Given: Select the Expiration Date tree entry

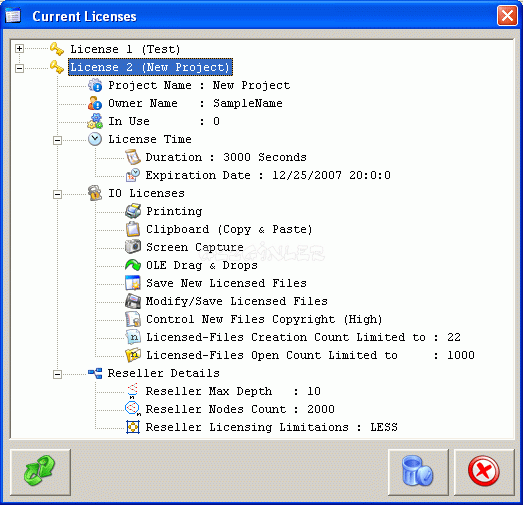Looking at the screenshot, I should 268,175.
